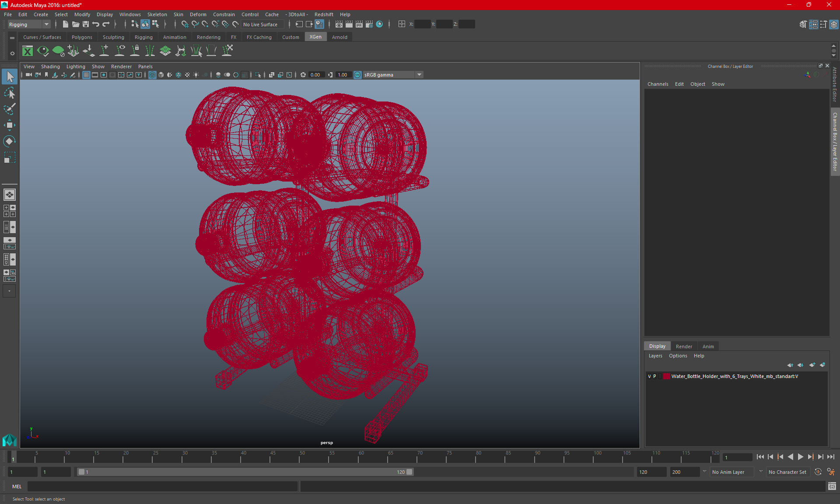The image size is (840, 504).
Task: Click the Save scene icon
Action: [x=86, y=24]
